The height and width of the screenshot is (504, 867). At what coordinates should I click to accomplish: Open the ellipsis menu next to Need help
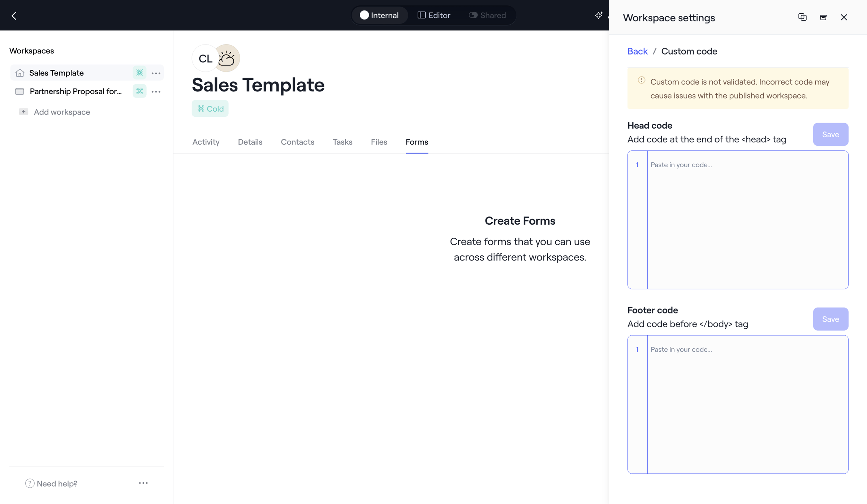point(143,483)
